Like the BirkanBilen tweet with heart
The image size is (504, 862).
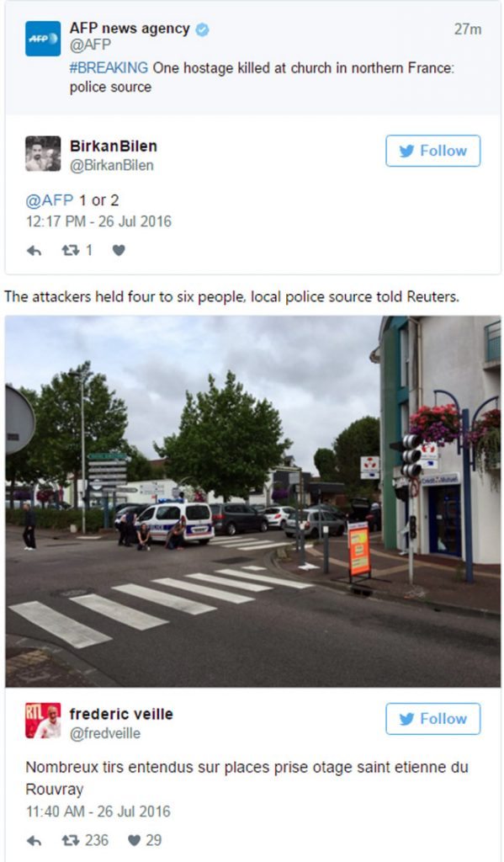click(119, 251)
